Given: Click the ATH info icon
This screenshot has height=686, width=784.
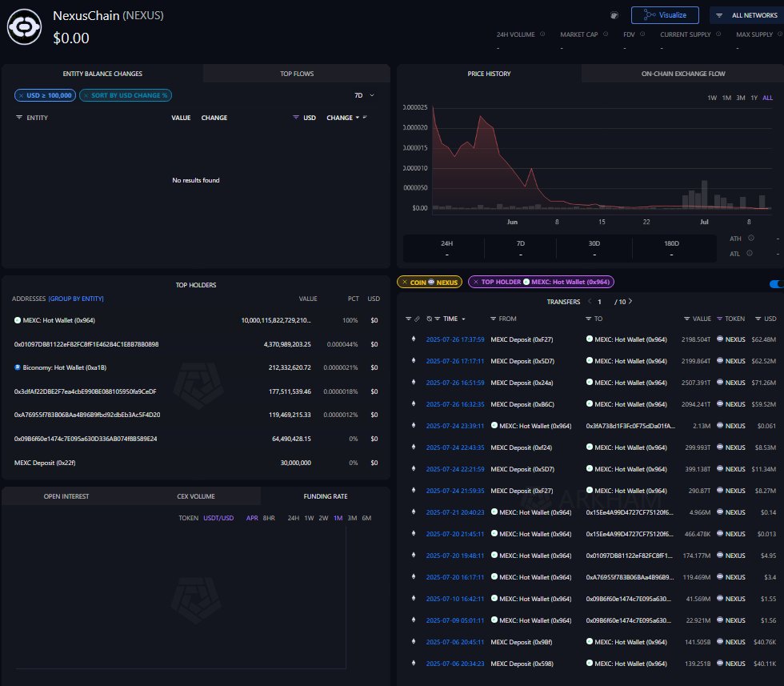Looking at the screenshot, I should point(751,239).
